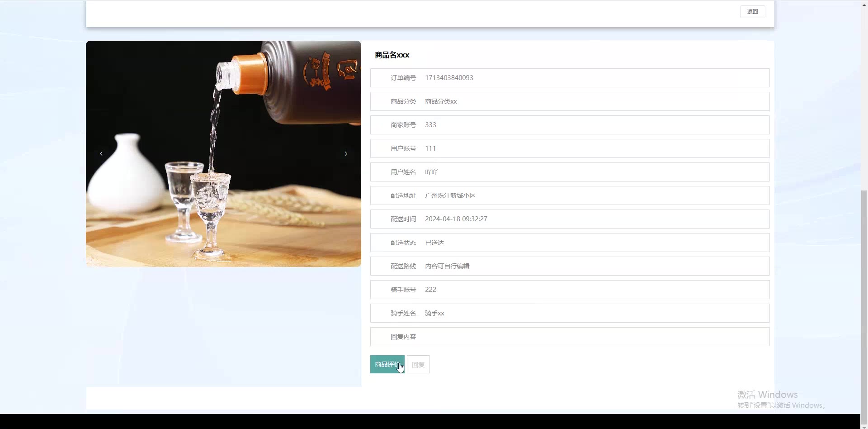
Task: Click the 回复内容 field label
Action: [403, 337]
